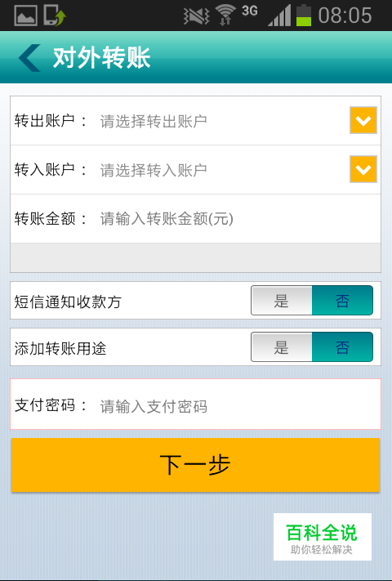The image size is (392, 581).
Task: Set 短信通知收款方 to 否
Action: [x=342, y=301]
